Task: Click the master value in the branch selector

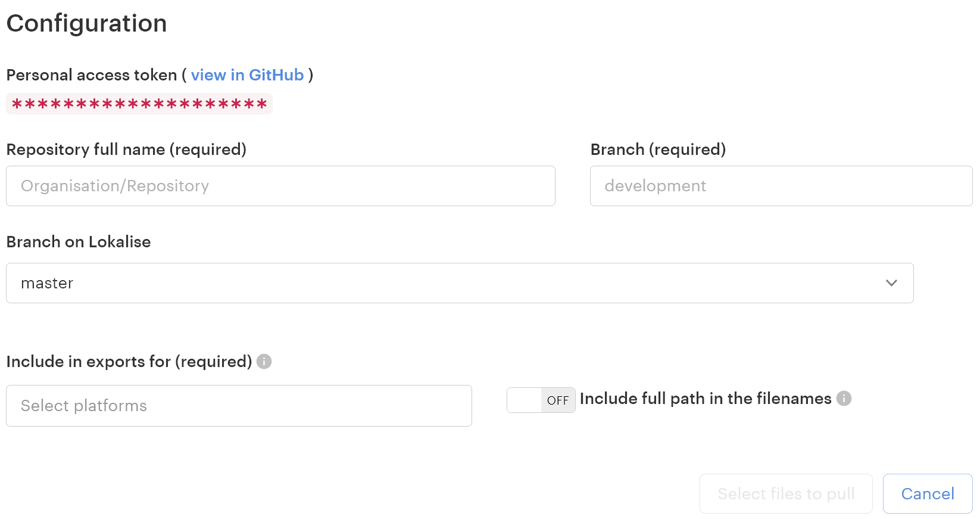Action: pos(47,283)
